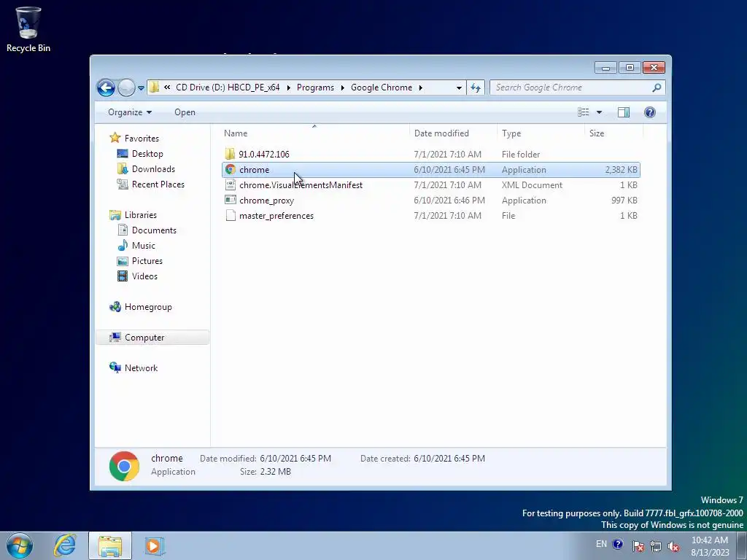Viewport: 747px width, 560px height.
Task: Expand arrow after Google Chrome breadcrumb
Action: coord(421,87)
